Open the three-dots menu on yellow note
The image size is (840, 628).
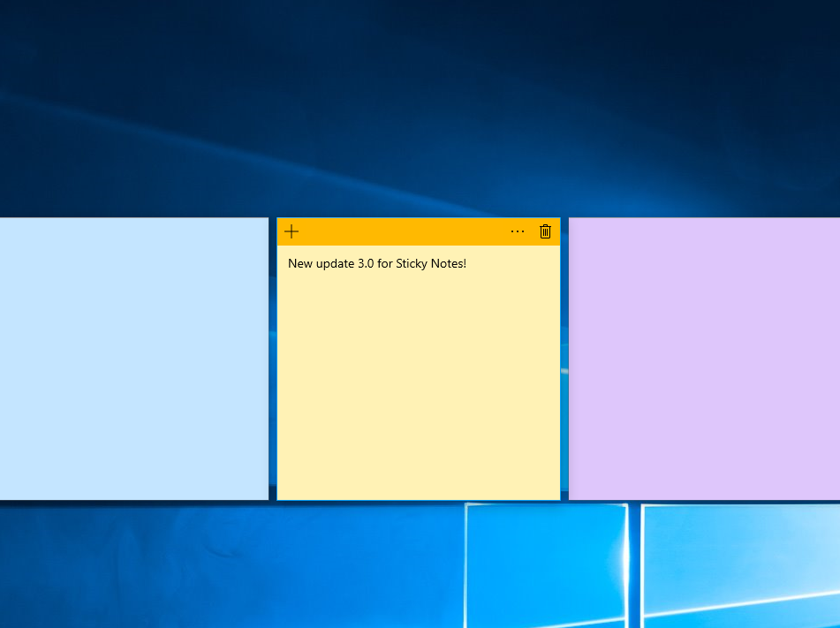(518, 231)
